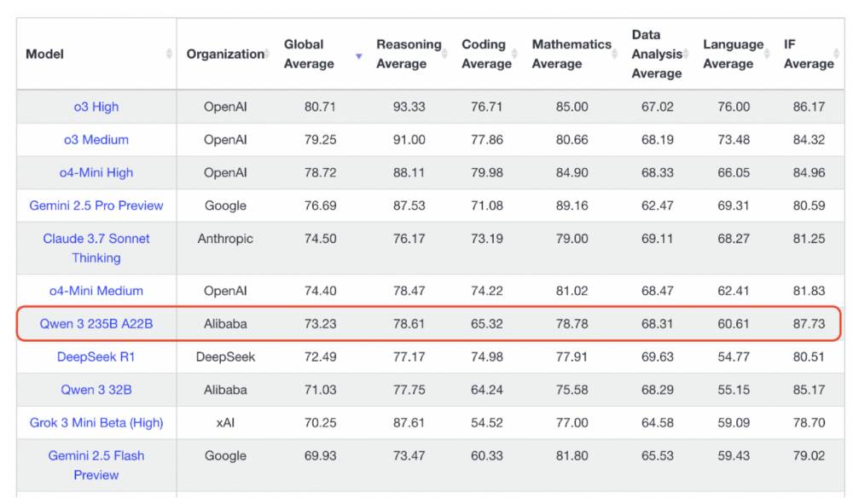
Task: Click the blue descending sort arrow
Action: [x=359, y=55]
